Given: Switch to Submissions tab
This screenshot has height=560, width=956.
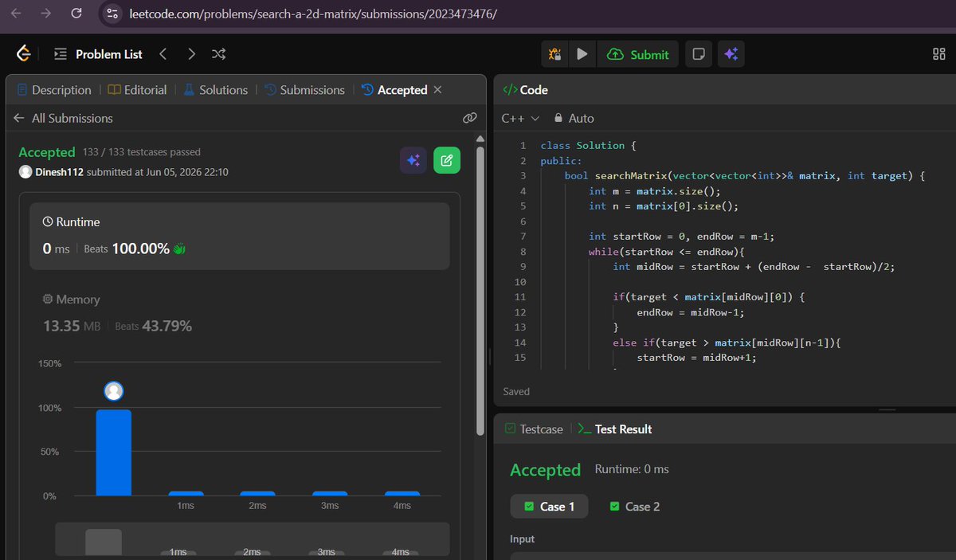Looking at the screenshot, I should coord(304,90).
